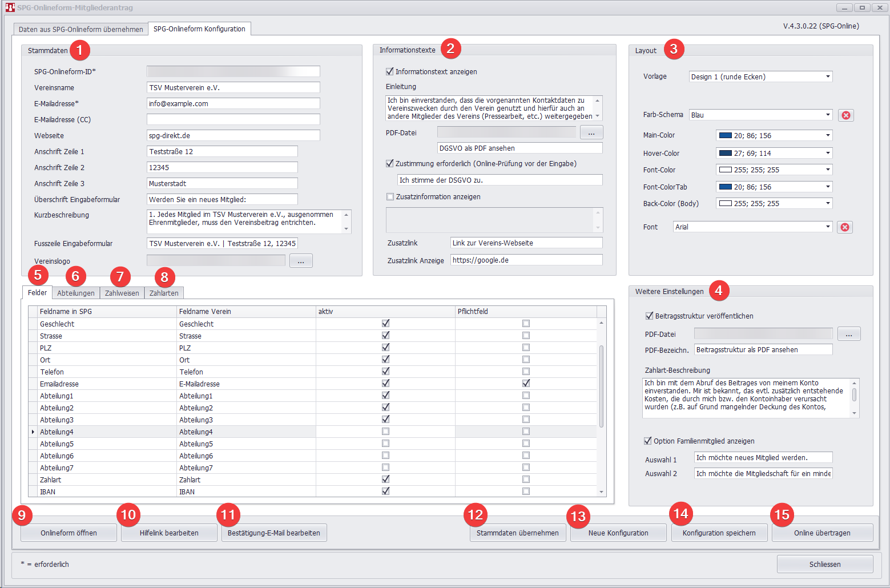Enable the Zusatzinformation anzeigen checkbox
Screen dimensions: 890x588
pos(390,196)
